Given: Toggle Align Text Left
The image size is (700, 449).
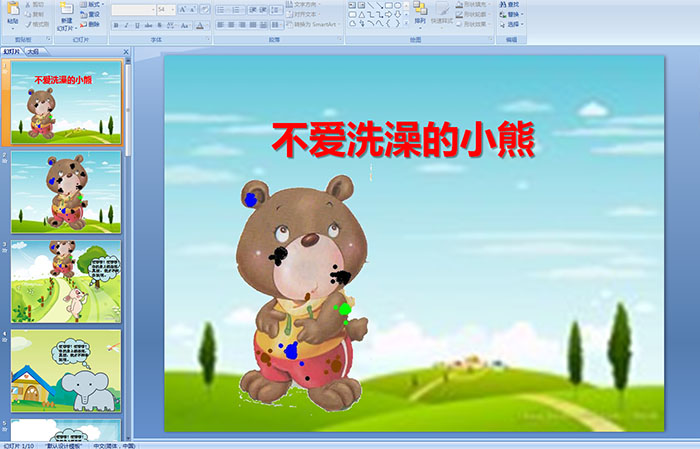Looking at the screenshot, I should (x=220, y=25).
